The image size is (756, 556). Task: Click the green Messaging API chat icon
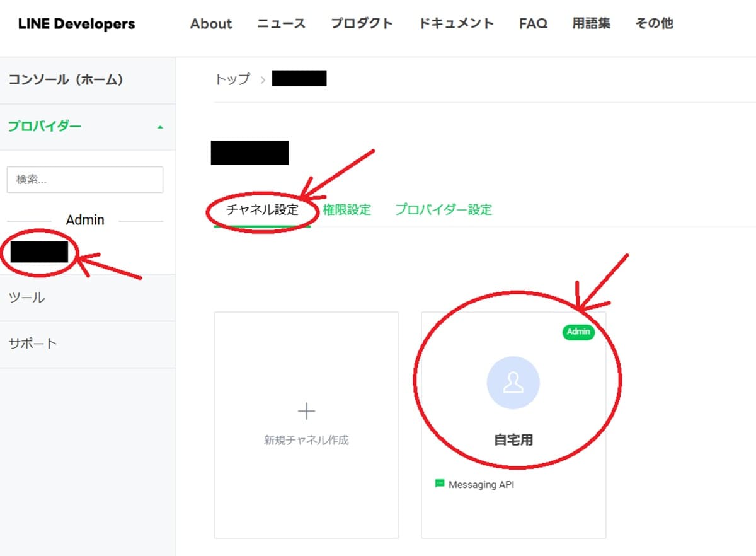pyautogui.click(x=440, y=484)
